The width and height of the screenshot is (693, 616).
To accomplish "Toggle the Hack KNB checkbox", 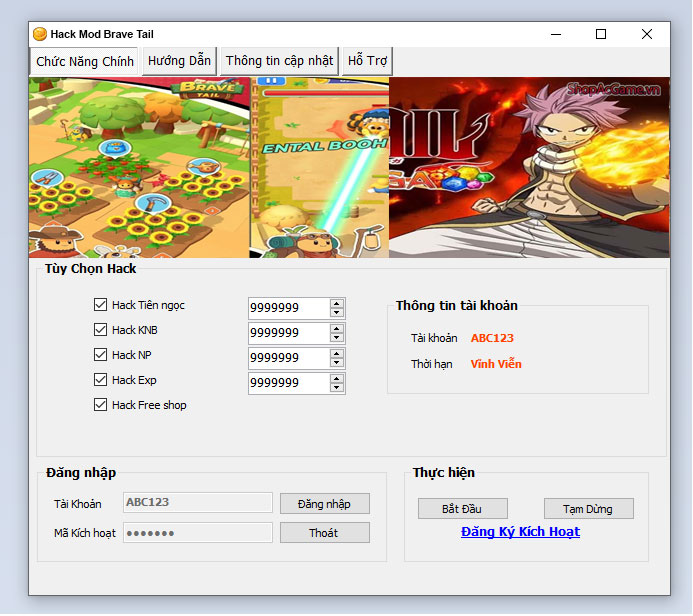I will click(100, 330).
